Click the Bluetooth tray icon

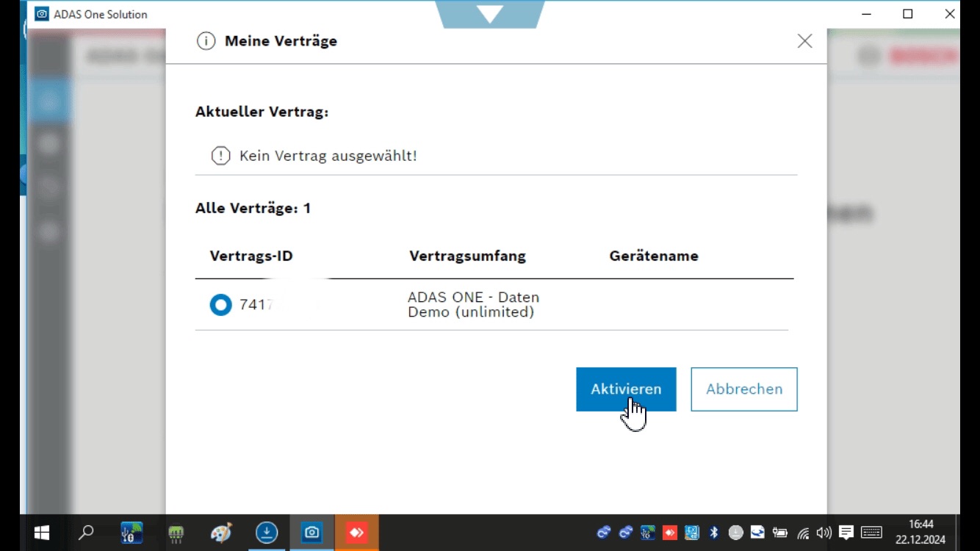tap(713, 533)
